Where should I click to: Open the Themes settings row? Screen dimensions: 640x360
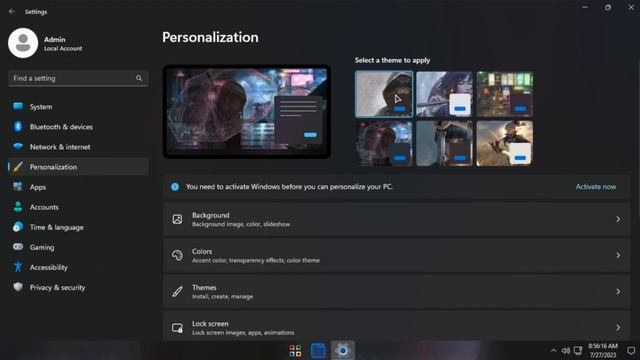(396, 291)
